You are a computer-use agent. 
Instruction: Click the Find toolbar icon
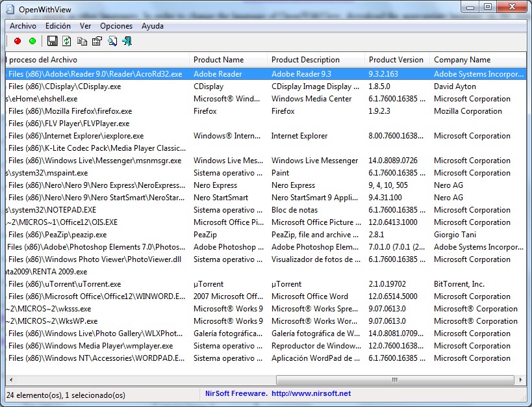(112, 41)
